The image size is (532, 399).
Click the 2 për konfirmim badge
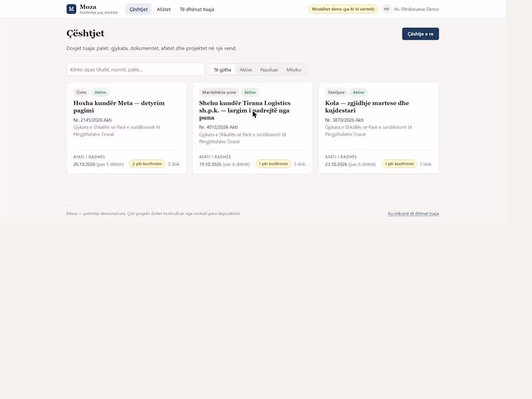[x=147, y=164]
